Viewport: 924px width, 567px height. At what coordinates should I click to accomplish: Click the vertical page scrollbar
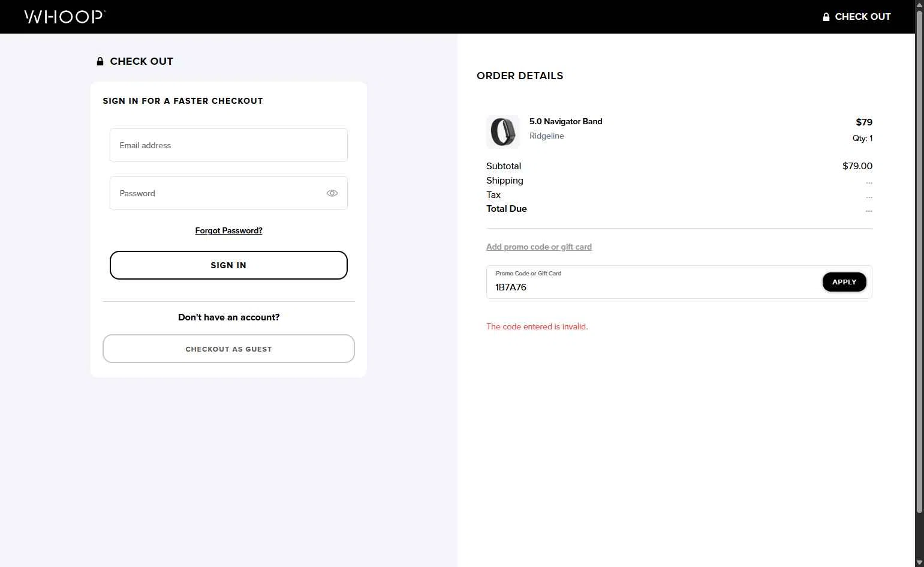919,262
